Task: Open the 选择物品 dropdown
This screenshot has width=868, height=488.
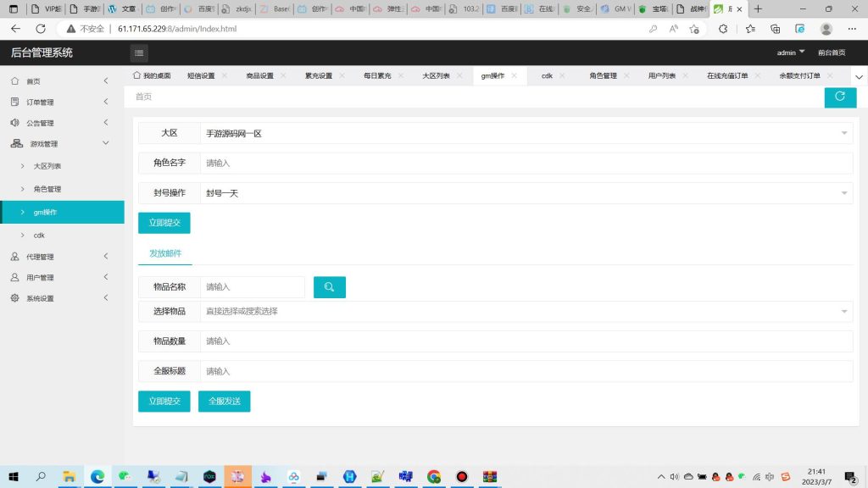Action: [x=526, y=311]
